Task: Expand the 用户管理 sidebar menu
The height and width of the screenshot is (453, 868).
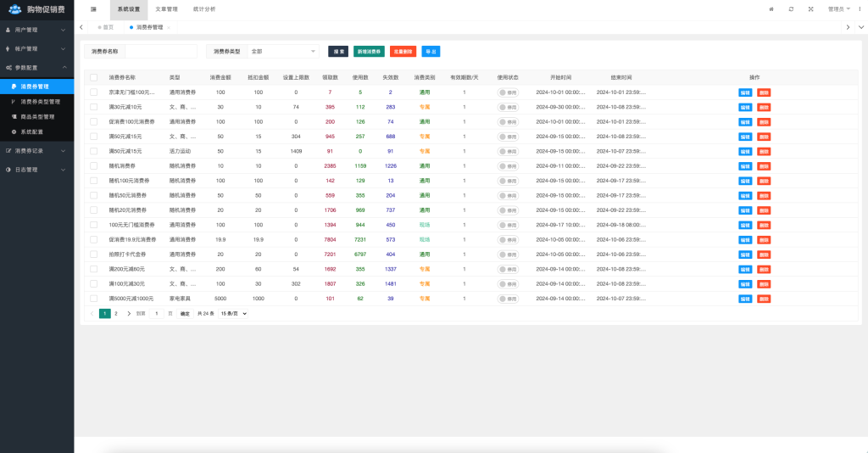Action: coord(36,30)
